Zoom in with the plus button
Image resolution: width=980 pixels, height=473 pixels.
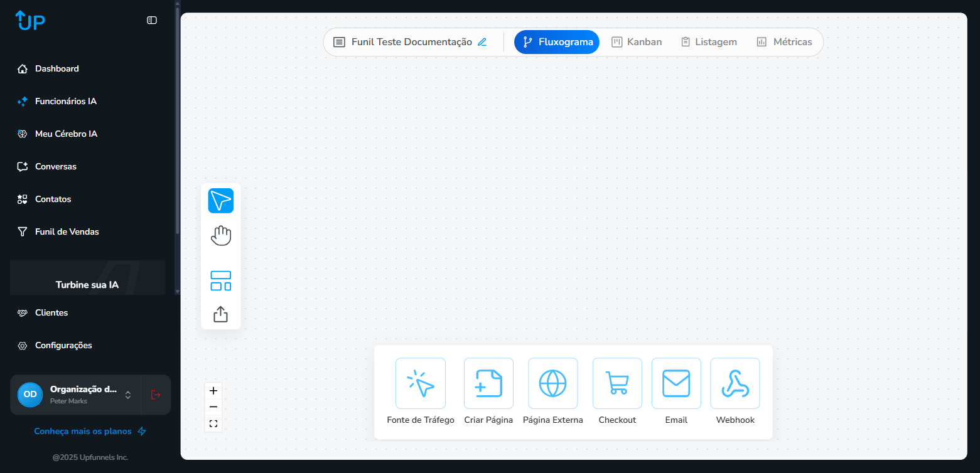[x=213, y=391]
